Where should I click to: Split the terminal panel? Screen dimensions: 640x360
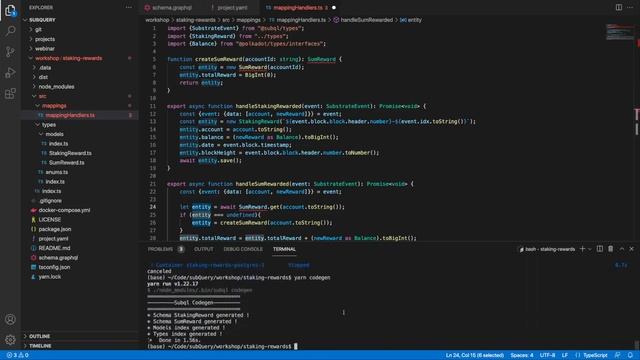pos(600,249)
